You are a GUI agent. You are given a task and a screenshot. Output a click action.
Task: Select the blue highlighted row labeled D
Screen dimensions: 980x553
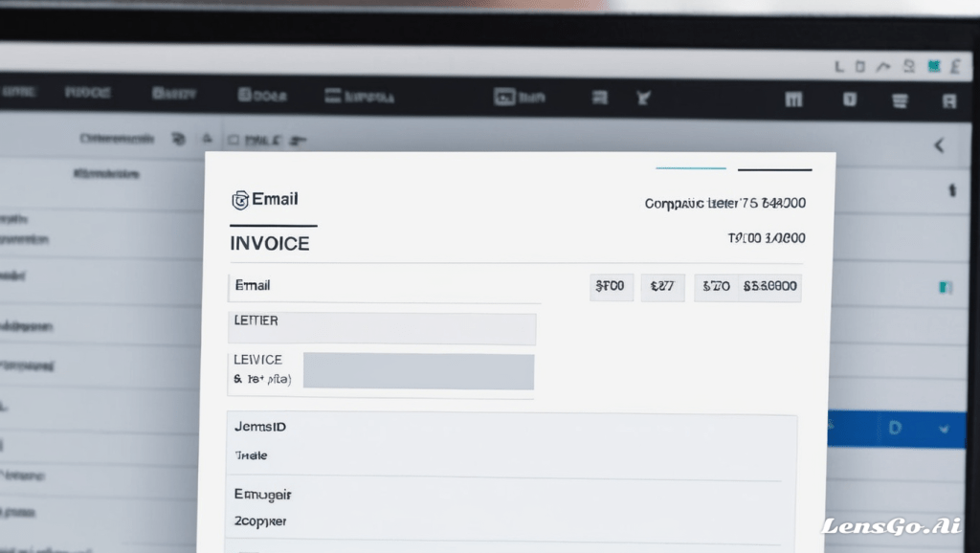pyautogui.click(x=895, y=430)
